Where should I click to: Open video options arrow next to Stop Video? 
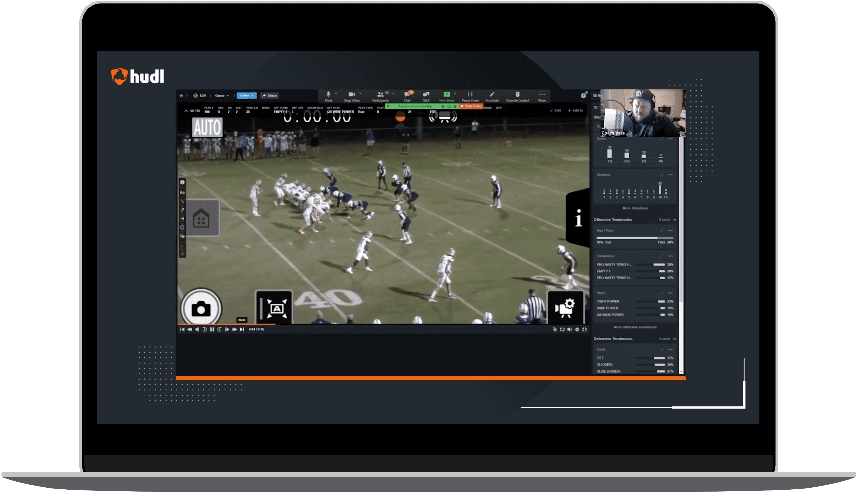(x=360, y=93)
